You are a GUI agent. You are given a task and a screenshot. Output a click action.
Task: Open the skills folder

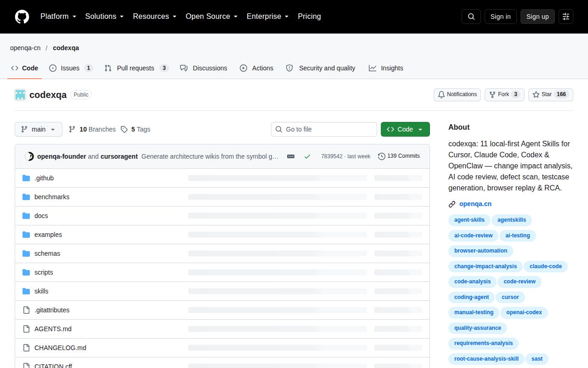(41, 291)
